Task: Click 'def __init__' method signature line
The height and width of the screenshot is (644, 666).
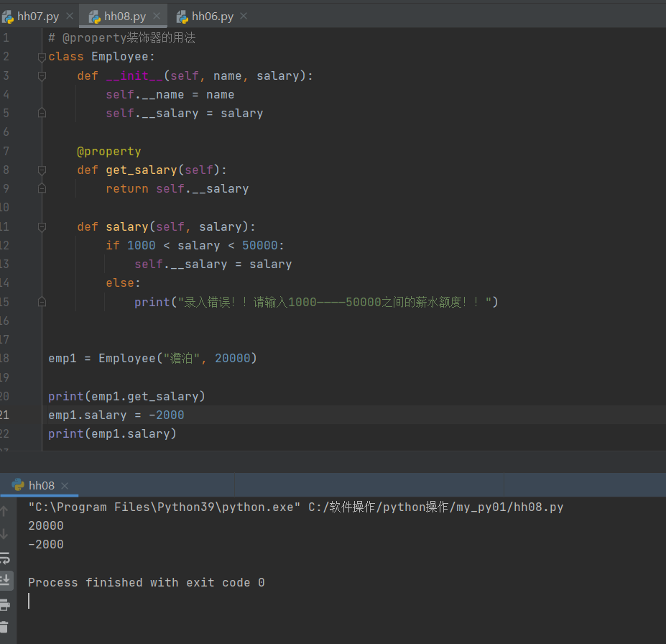Action: point(195,75)
